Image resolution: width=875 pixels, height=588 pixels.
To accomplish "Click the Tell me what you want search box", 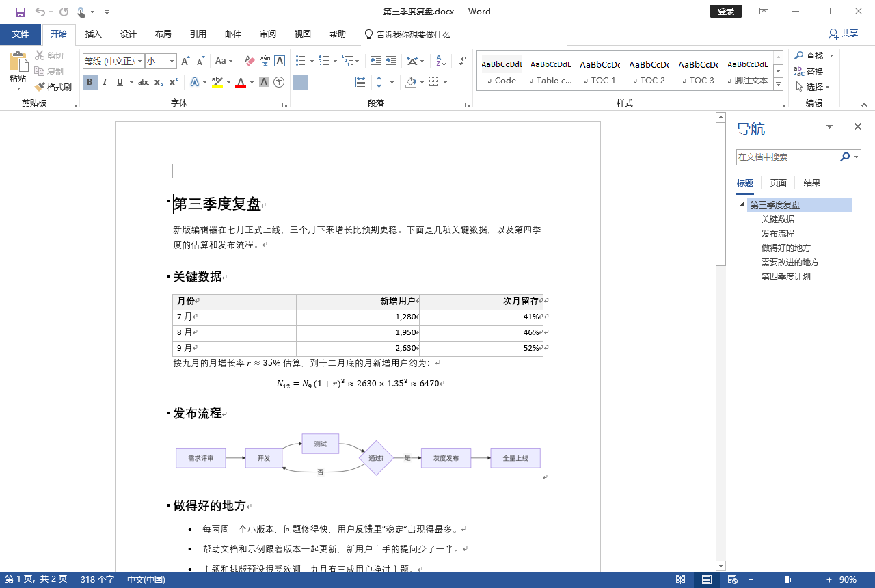I will tap(407, 34).
